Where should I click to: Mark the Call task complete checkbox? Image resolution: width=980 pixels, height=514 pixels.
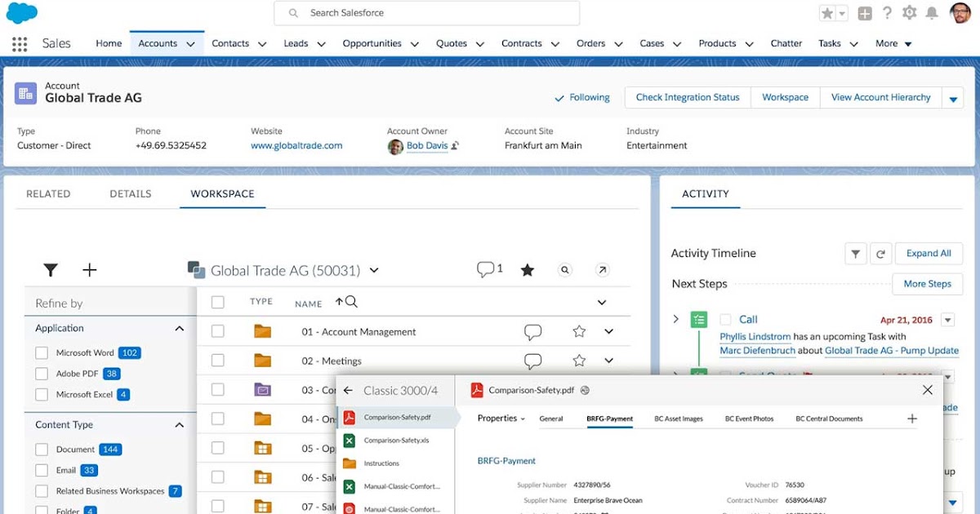tap(725, 319)
